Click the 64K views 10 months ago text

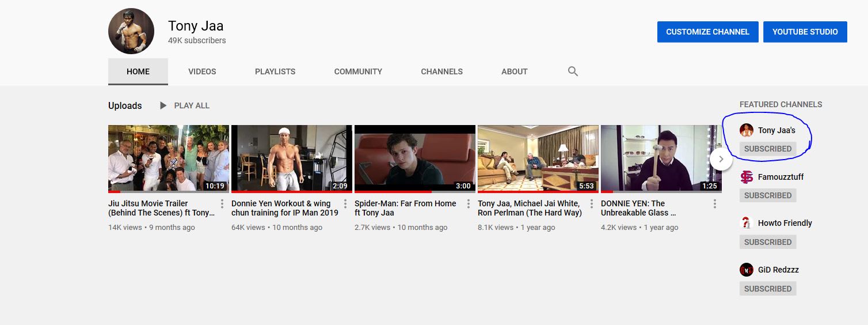[x=277, y=228]
